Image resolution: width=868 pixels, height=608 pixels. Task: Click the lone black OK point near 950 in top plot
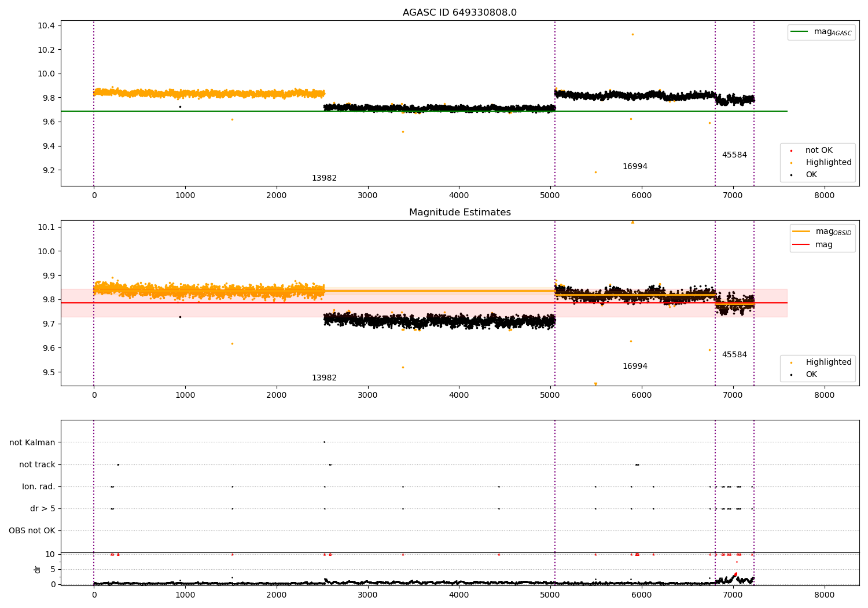[180, 107]
